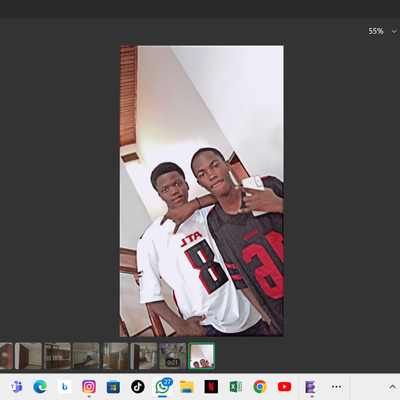
Task: Expand the system tray hidden icons
Action: (x=392, y=387)
